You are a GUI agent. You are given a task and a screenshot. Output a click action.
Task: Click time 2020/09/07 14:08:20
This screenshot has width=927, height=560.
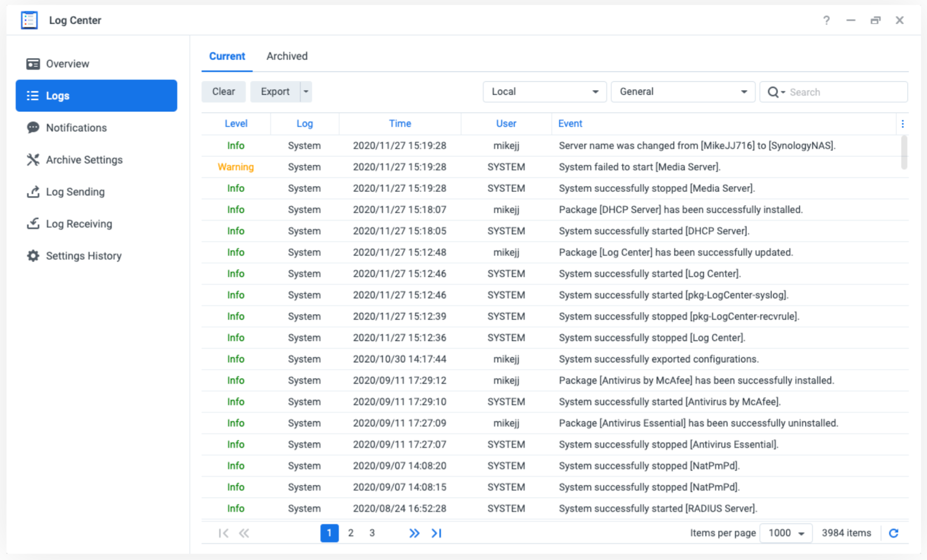point(399,466)
